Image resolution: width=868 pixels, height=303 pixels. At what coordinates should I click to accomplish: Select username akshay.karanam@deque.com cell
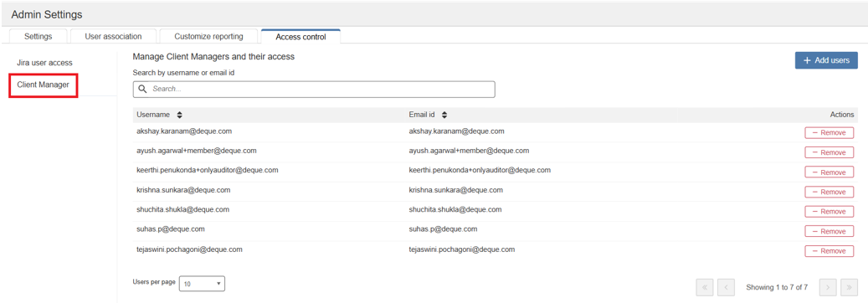pyautogui.click(x=184, y=131)
